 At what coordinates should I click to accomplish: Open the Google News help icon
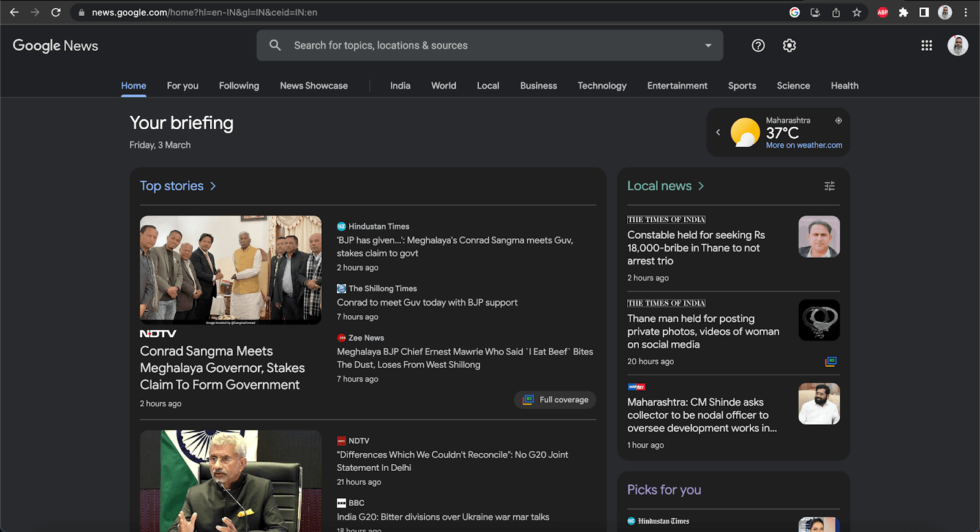[758, 45]
